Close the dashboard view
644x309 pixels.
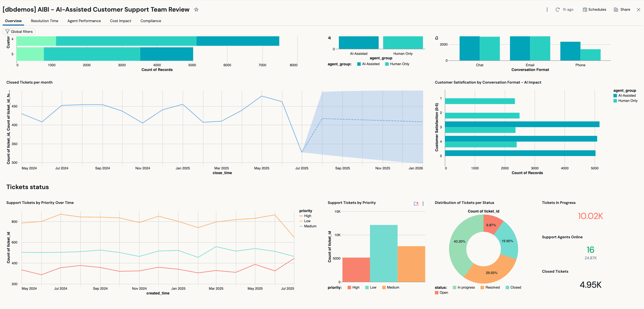(x=638, y=9)
